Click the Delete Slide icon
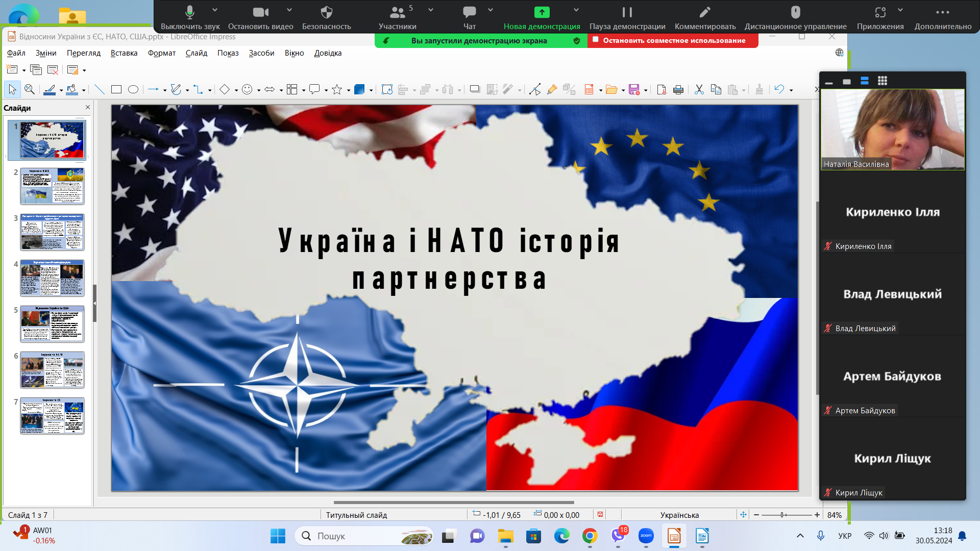Image resolution: width=980 pixels, height=551 pixels. coord(53,70)
